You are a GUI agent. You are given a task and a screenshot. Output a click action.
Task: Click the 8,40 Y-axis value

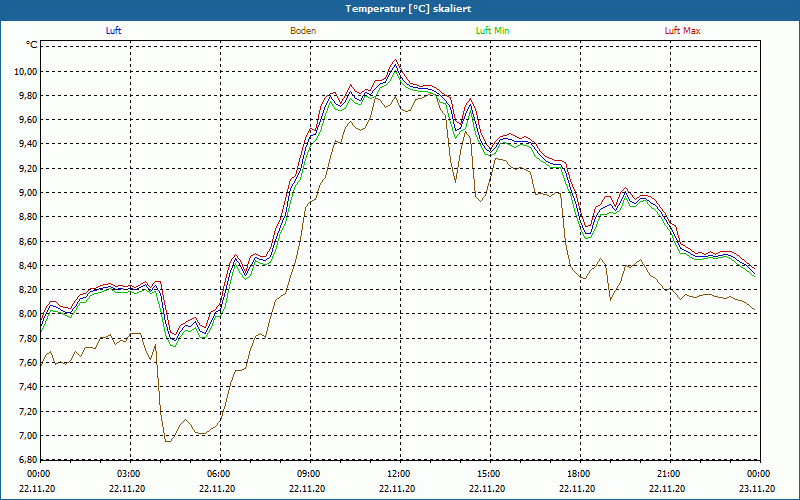(x=29, y=265)
